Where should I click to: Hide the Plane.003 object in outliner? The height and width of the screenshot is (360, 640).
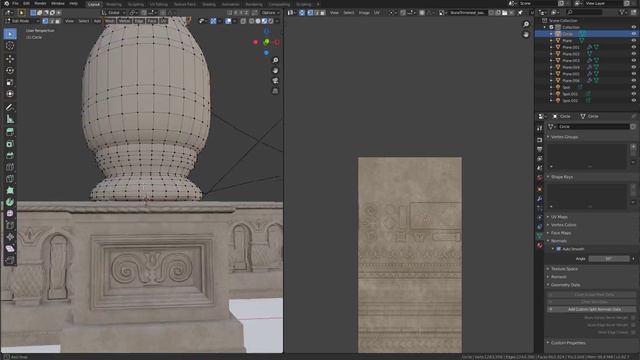point(634,60)
